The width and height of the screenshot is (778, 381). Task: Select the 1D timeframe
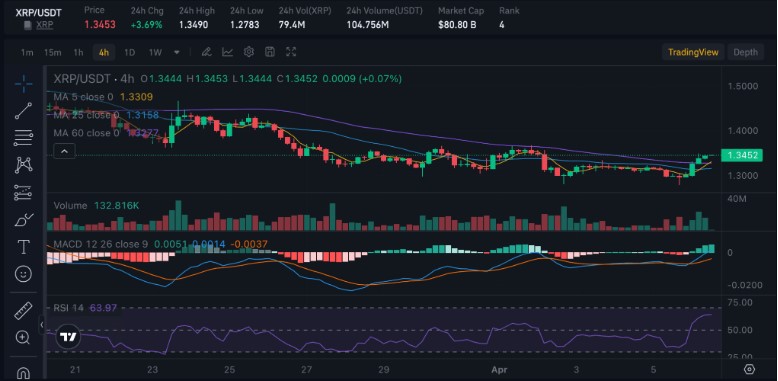(129, 52)
